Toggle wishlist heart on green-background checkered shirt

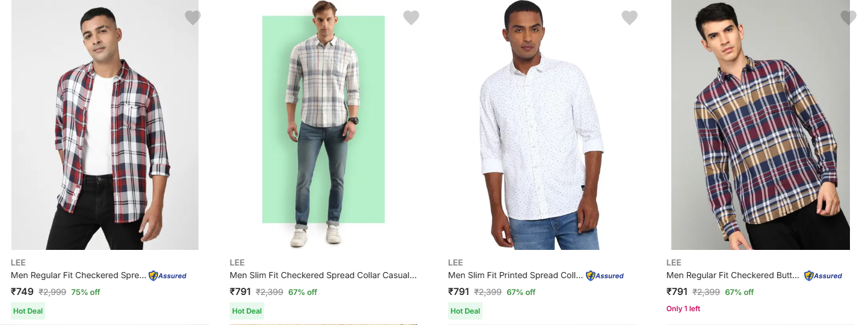(x=411, y=18)
